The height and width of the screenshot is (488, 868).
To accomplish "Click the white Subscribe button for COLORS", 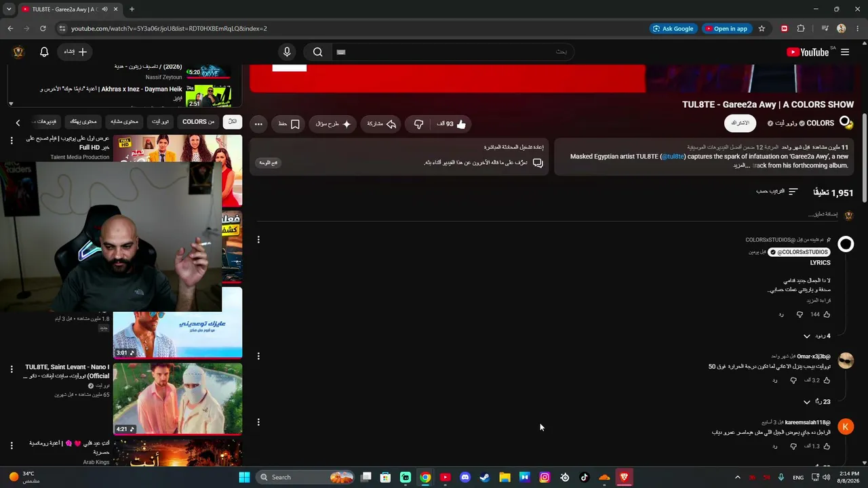I will (740, 123).
